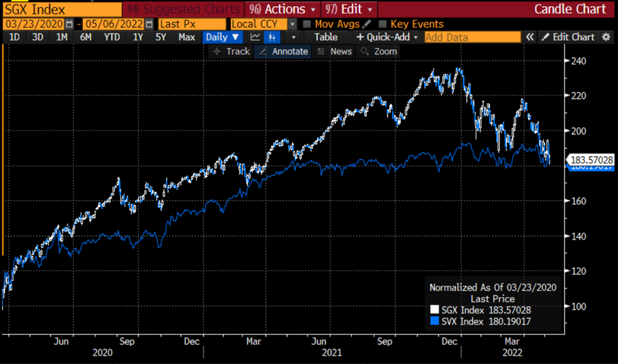Enable Key Events checkbox

[382, 24]
